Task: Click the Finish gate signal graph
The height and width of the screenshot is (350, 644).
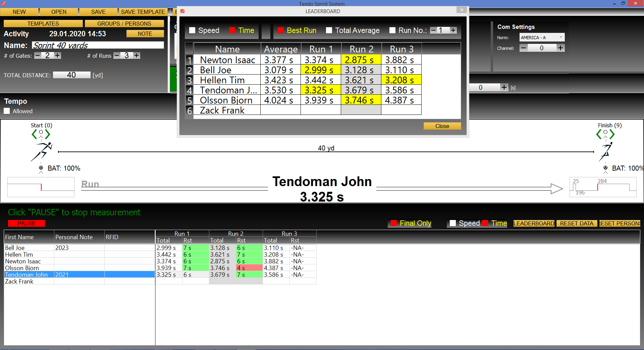Action: pyautogui.click(x=603, y=187)
